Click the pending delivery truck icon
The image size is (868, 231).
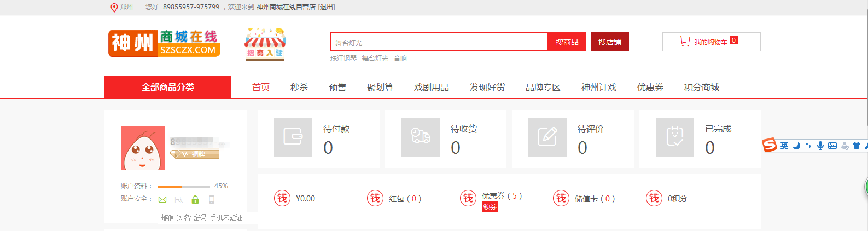coord(420,137)
